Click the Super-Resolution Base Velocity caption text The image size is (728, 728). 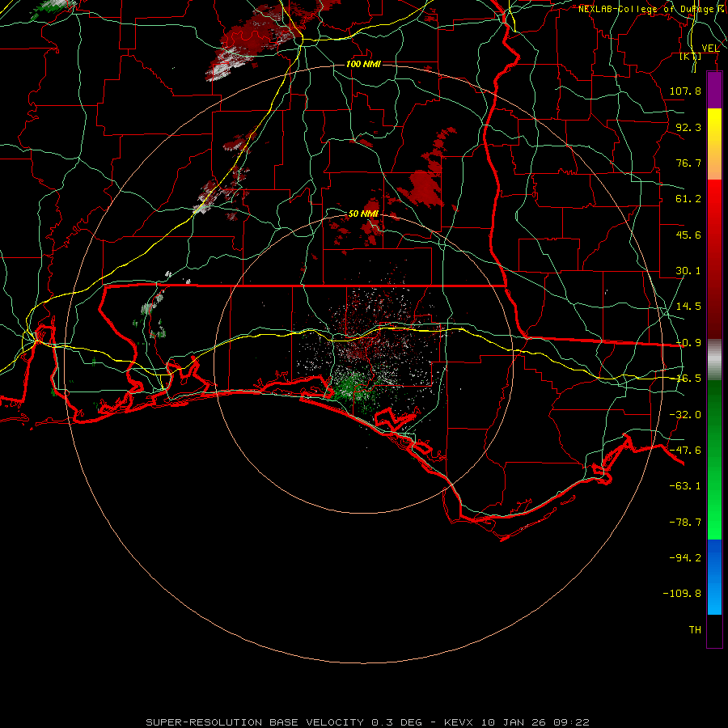coord(368,722)
